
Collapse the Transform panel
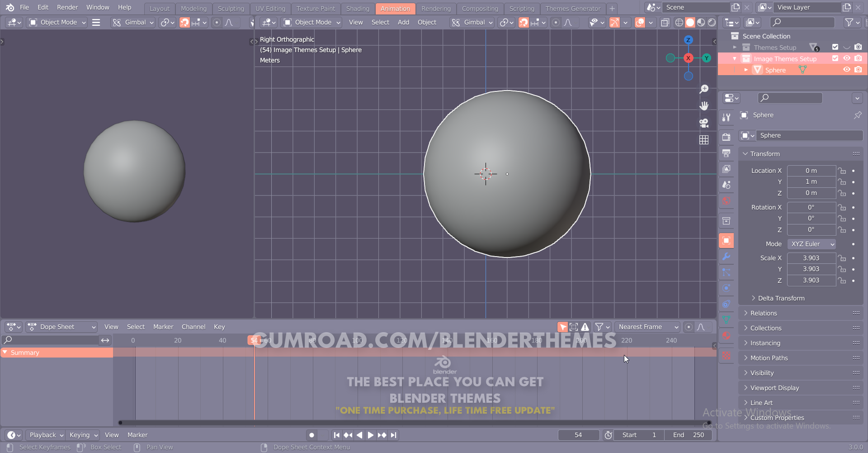pyautogui.click(x=801, y=154)
